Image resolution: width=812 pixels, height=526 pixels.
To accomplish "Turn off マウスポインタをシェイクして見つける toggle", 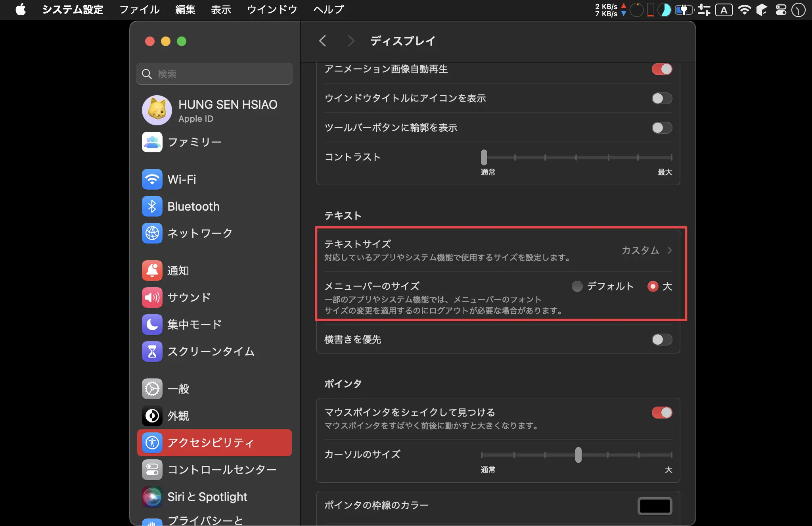I will [662, 413].
